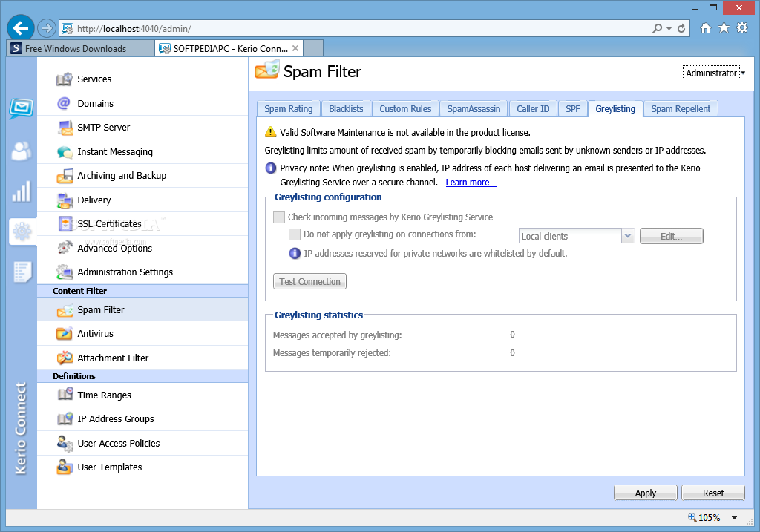Click the Domains @ icon

64,103
